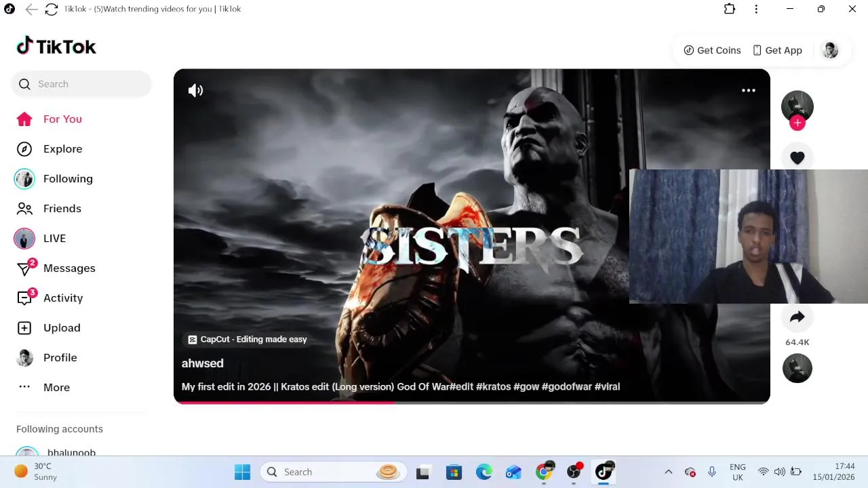
Task: Reload the TikTok page
Action: 52,9
